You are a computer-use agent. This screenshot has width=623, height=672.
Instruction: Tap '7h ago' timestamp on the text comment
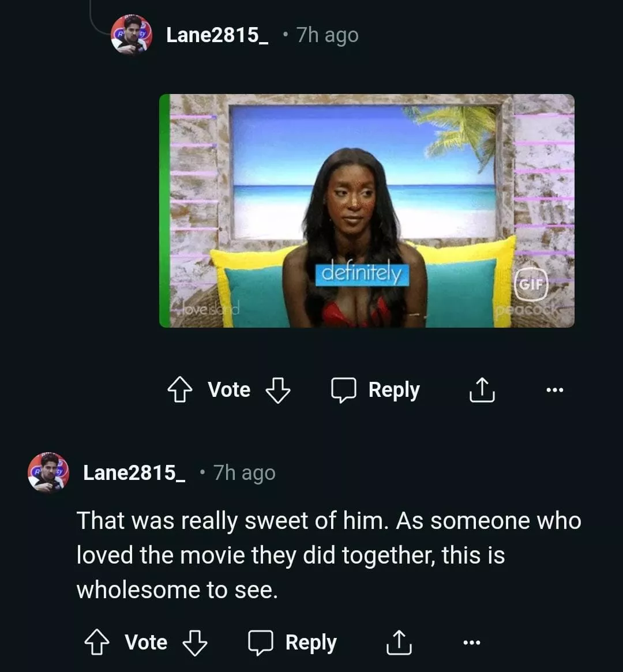tap(244, 473)
